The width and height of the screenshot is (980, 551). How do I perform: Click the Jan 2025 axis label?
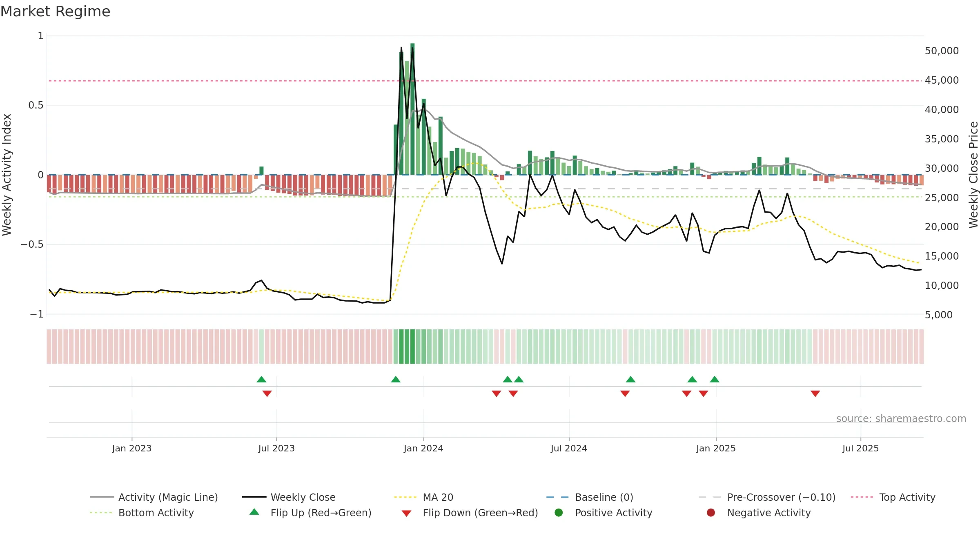click(x=716, y=448)
